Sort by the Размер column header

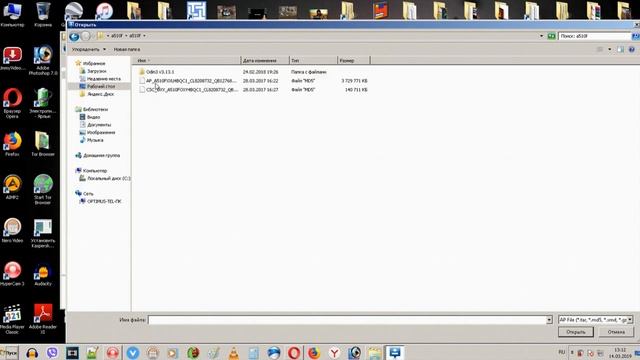pyautogui.click(x=353, y=60)
